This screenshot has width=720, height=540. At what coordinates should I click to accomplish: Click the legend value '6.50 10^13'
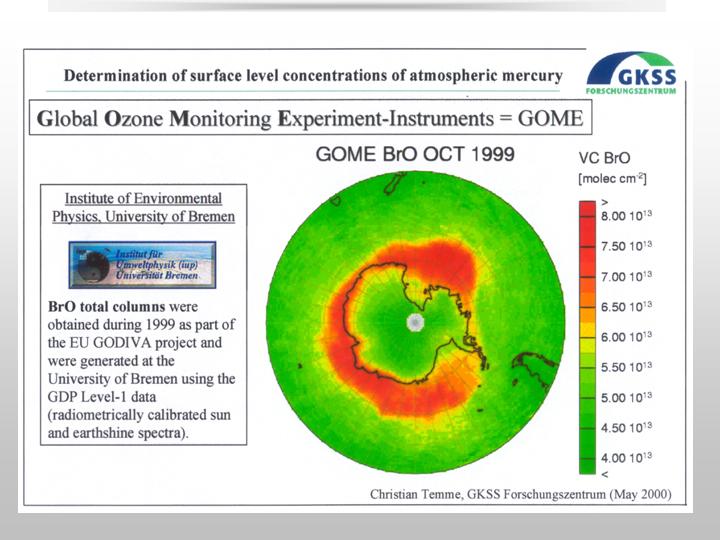pos(626,306)
